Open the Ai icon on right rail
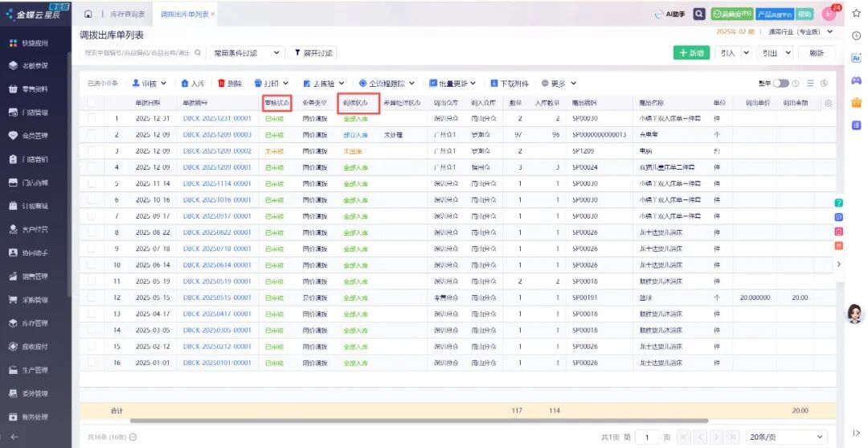 pyautogui.click(x=857, y=58)
